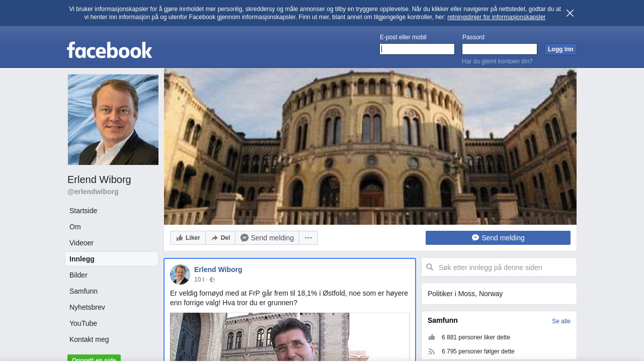Click the Logg inn button

point(560,49)
